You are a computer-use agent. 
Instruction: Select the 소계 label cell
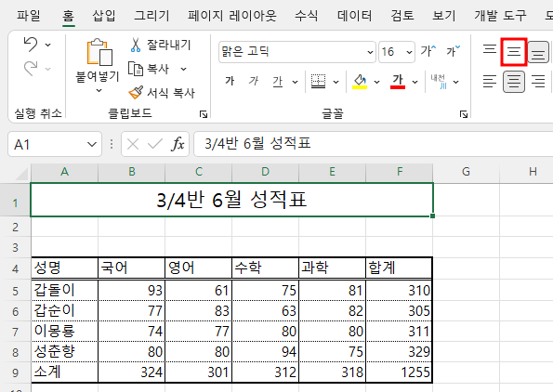pyautogui.click(x=64, y=372)
